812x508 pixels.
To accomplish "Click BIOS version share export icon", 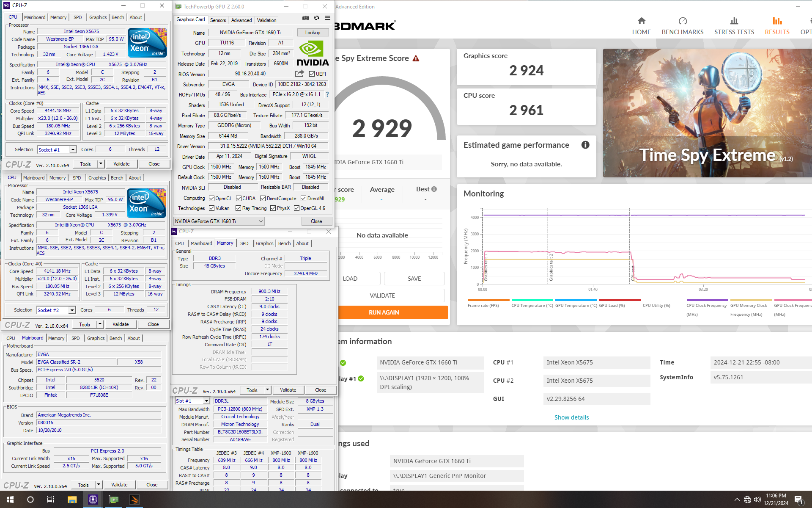I will click(x=300, y=74).
